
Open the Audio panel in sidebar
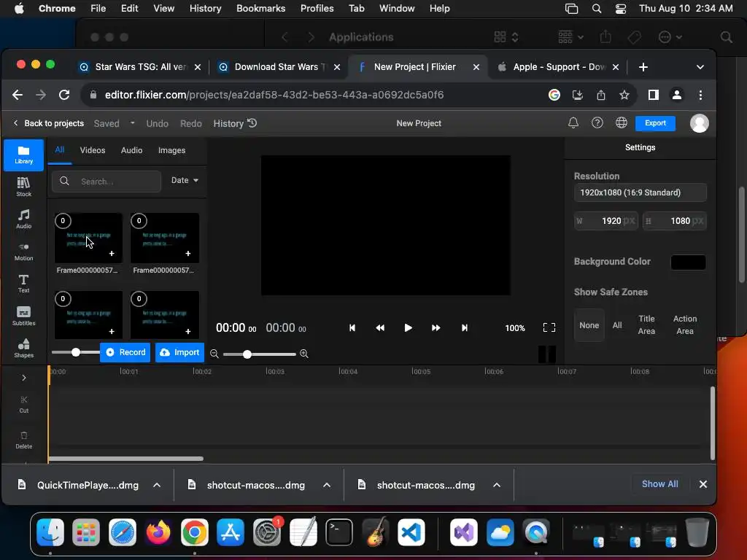tap(23, 219)
